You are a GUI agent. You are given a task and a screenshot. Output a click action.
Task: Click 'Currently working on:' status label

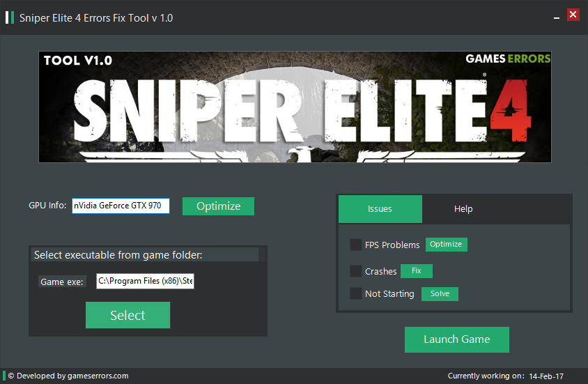tap(486, 376)
